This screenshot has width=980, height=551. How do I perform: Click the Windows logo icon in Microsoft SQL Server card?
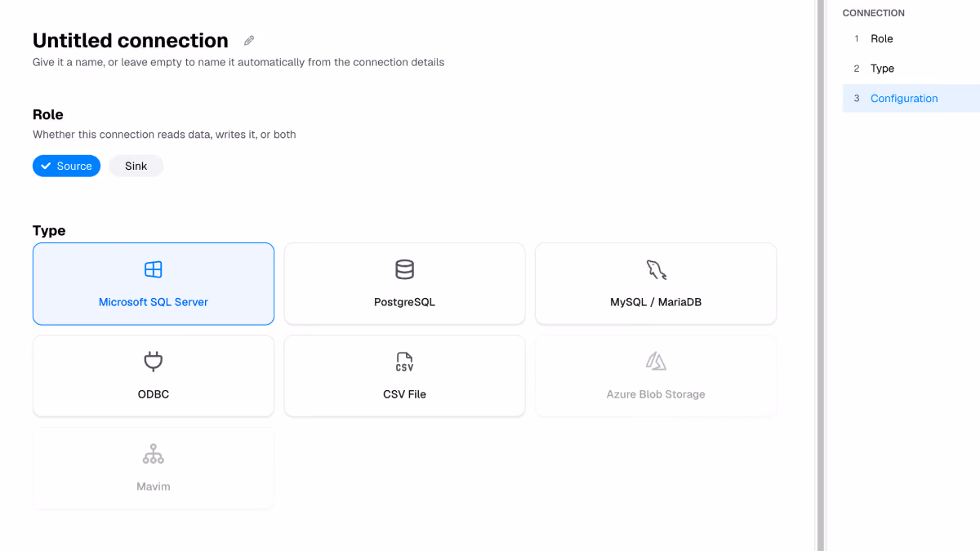click(153, 269)
